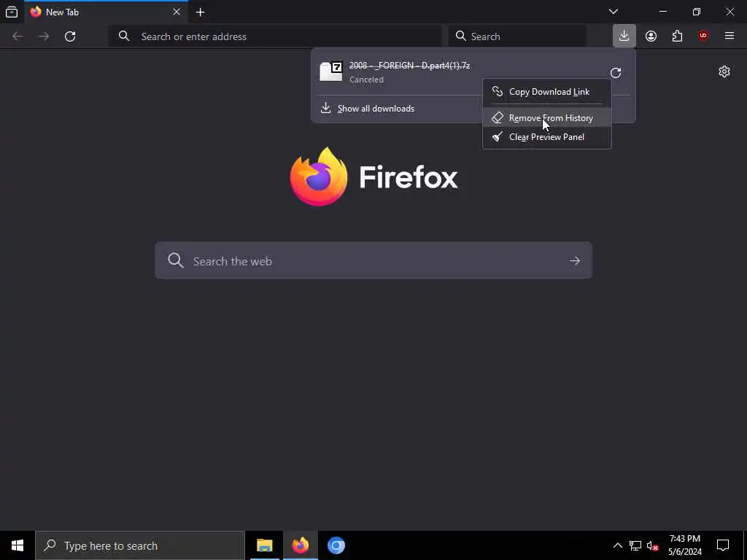Focus the toolbar Search box

click(517, 36)
